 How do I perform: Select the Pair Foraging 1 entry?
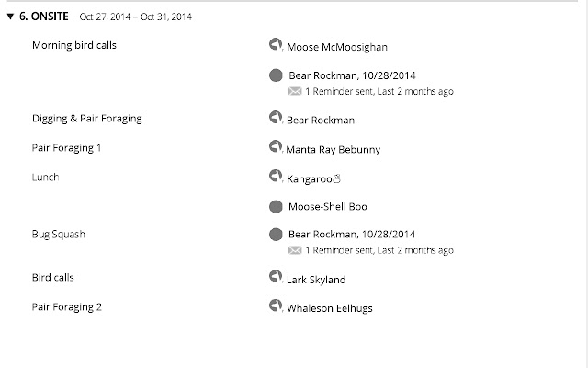(66, 148)
